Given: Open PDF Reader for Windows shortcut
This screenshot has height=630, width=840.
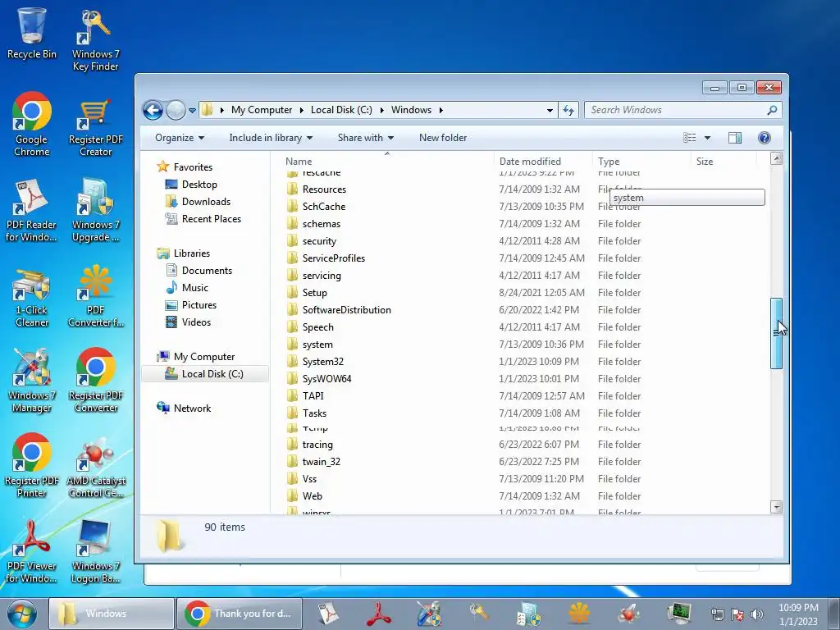Looking at the screenshot, I should click(x=31, y=210).
